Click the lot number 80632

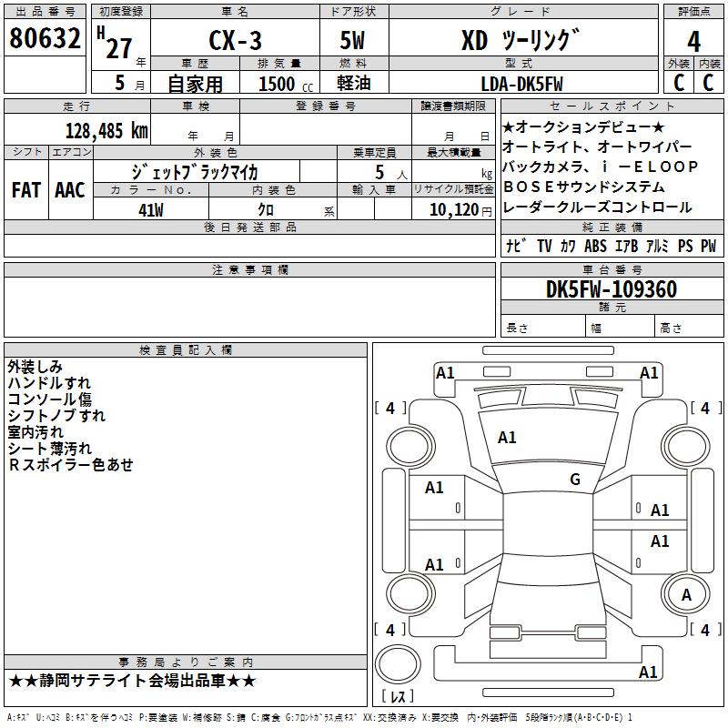45,38
